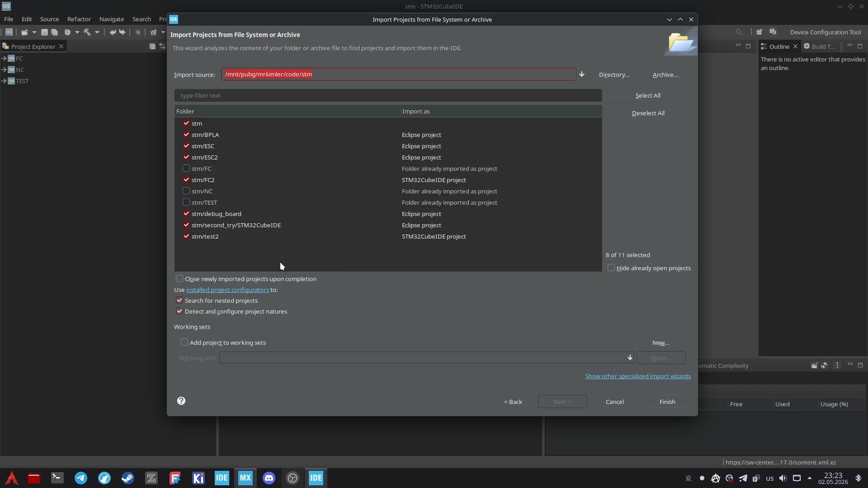Image resolution: width=868 pixels, height=488 pixels.
Task: Click the Bluetooth icon in the system tray
Action: (x=859, y=478)
